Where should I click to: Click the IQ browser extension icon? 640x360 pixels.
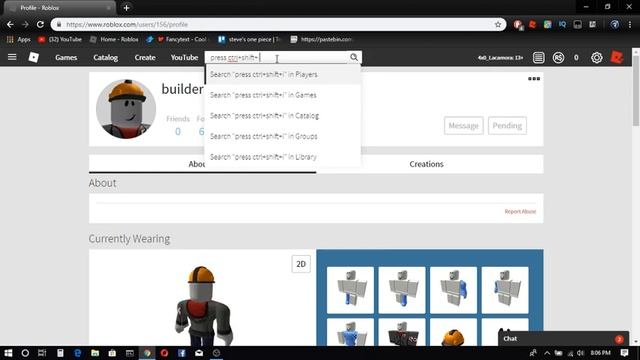(562, 24)
